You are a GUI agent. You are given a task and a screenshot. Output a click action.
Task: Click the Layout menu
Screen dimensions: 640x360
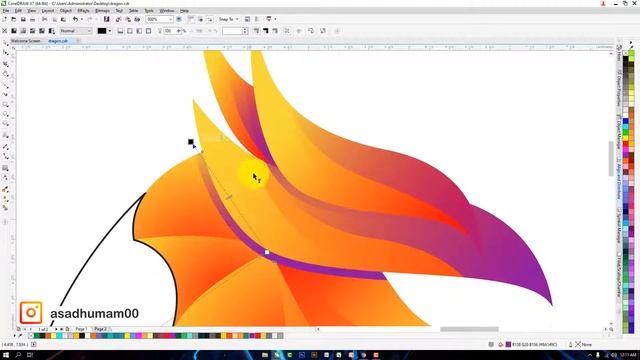click(48, 11)
